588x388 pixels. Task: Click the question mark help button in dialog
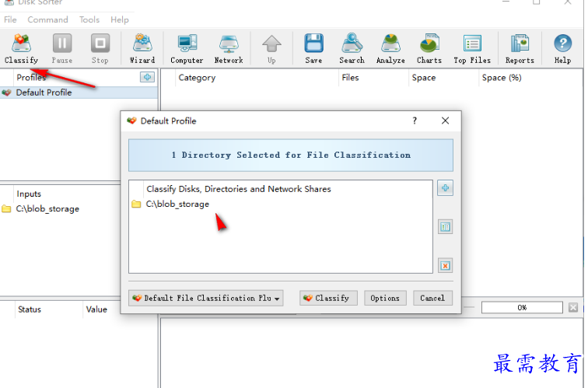tap(415, 121)
